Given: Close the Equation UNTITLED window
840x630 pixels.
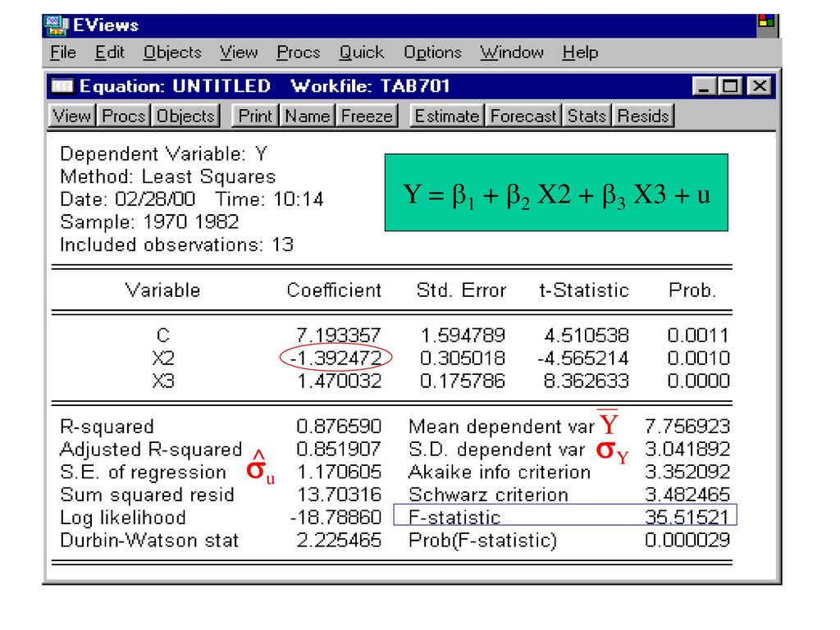Looking at the screenshot, I should pyautogui.click(x=759, y=86).
